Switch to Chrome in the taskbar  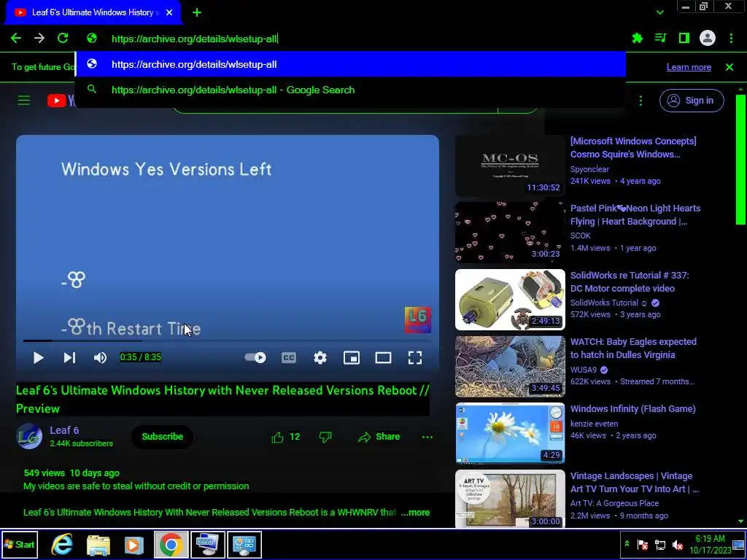171,544
